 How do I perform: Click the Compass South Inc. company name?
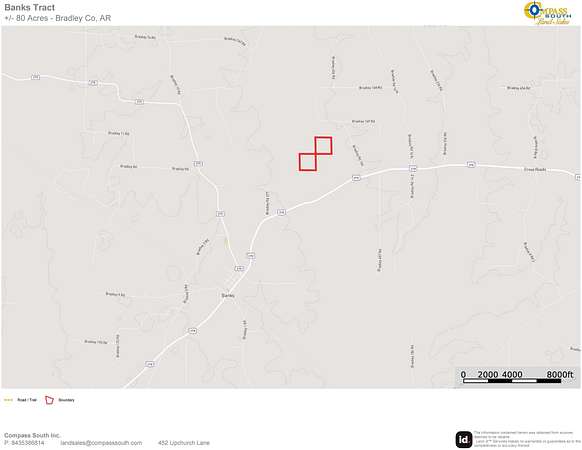(32, 435)
